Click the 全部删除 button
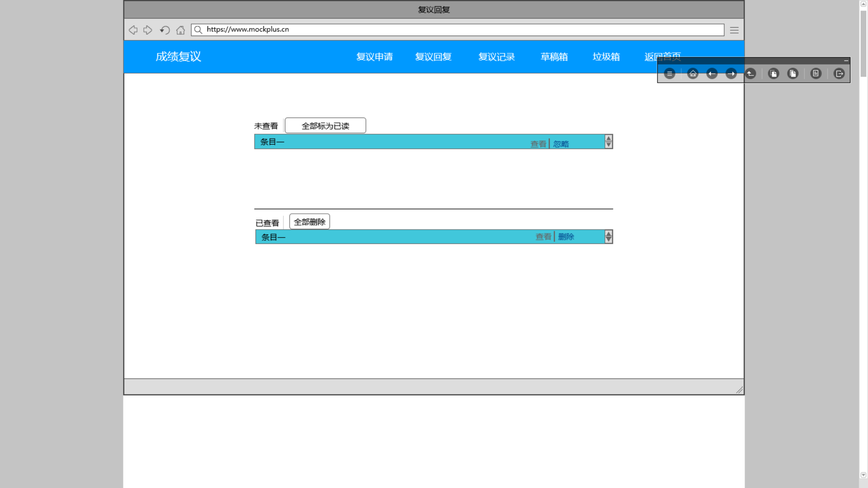The height and width of the screenshot is (488, 868). tap(310, 222)
